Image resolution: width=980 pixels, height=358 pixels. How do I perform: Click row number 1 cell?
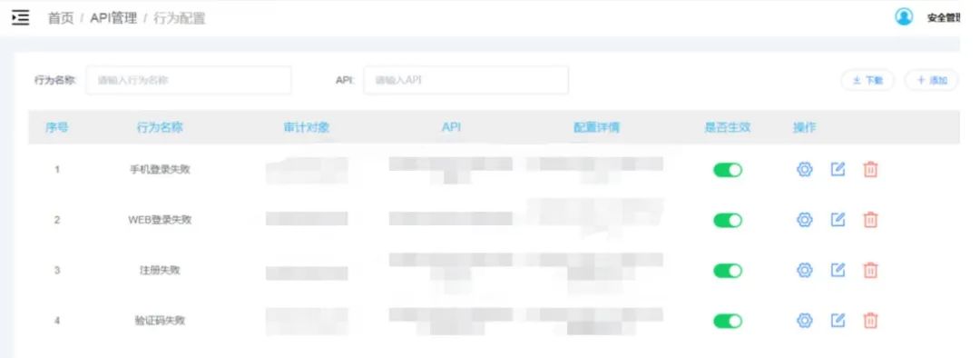click(57, 169)
